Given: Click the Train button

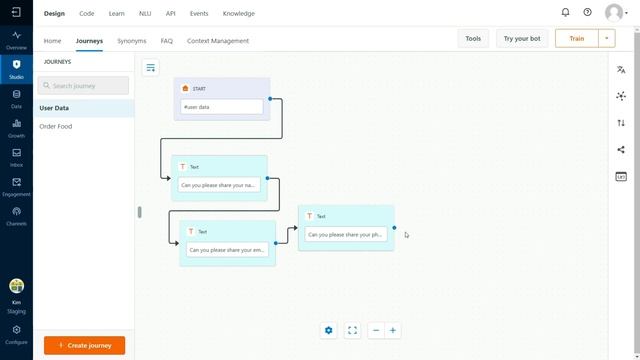Looking at the screenshot, I should (577, 38).
